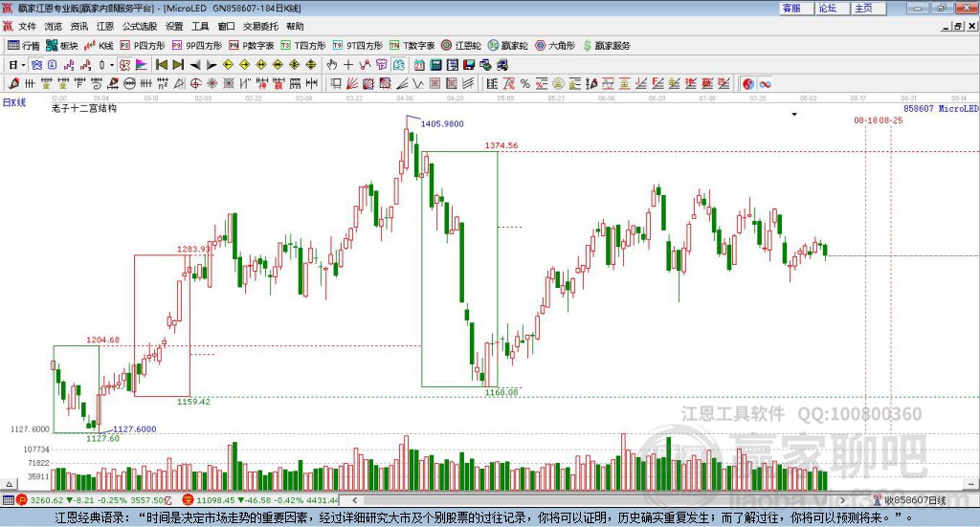Image resolution: width=980 pixels, height=527 pixels.
Task: Open the 江恩轮 Gann wheel
Action: (461, 46)
